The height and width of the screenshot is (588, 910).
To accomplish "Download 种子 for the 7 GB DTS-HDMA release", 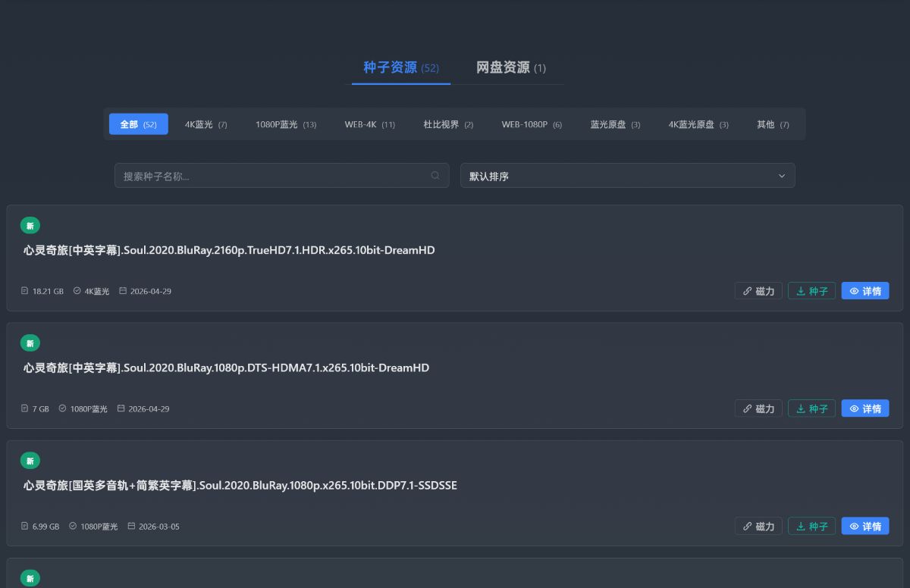I will tap(811, 408).
